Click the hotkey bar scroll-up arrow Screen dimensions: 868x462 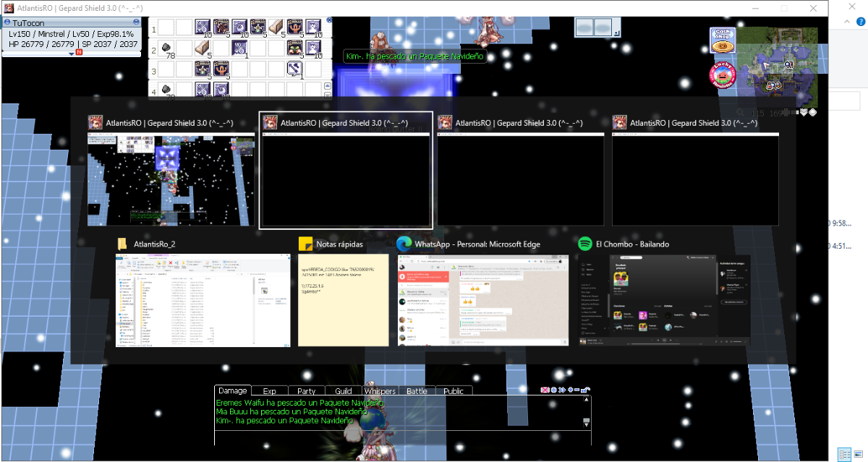click(328, 86)
